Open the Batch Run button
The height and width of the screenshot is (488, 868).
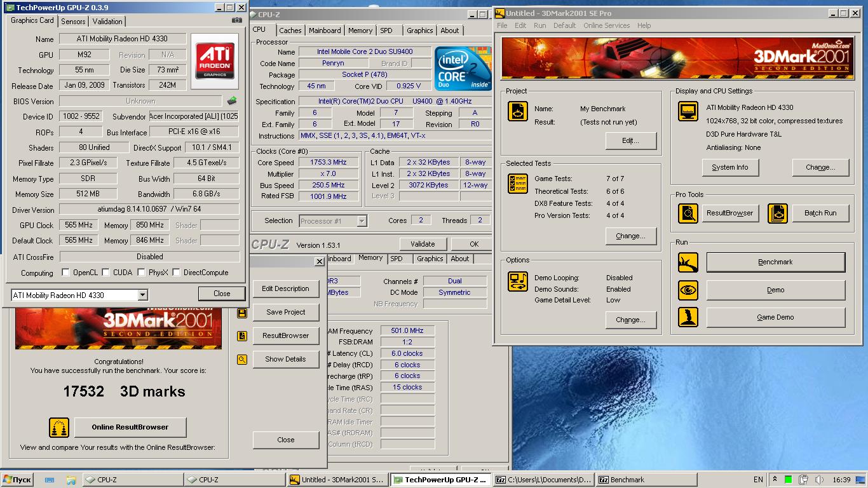tap(820, 213)
